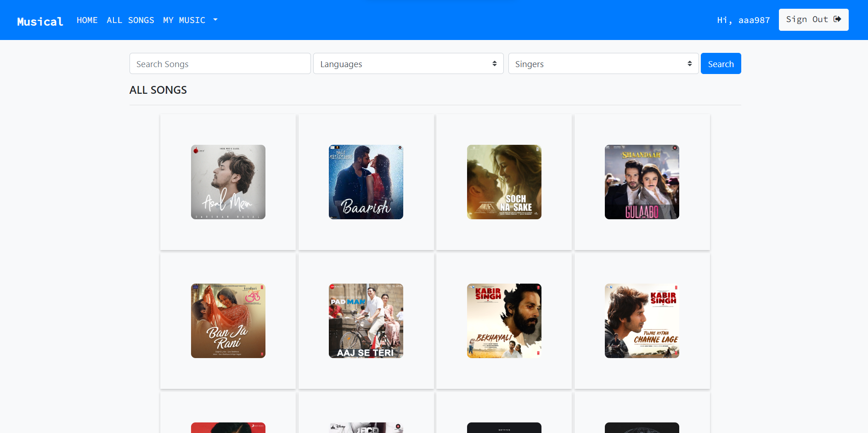Viewport: 868px width, 433px height.
Task: Open the Baarish song cover
Action: [366, 182]
